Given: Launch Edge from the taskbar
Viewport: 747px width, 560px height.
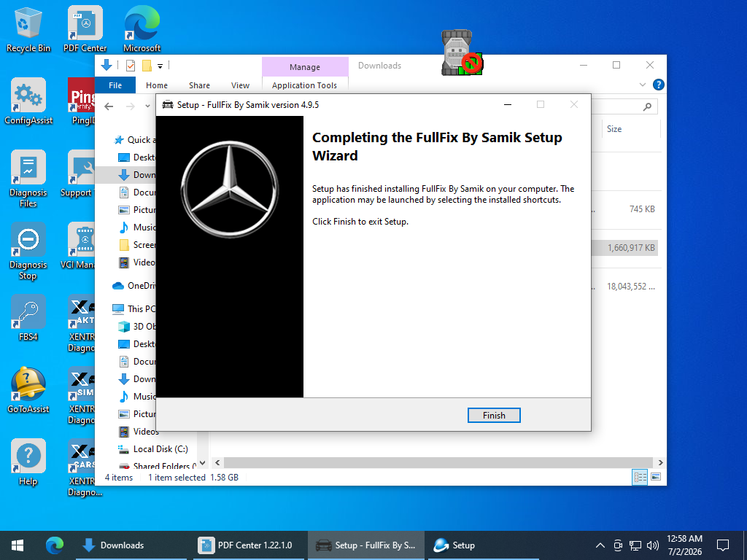Looking at the screenshot, I should click(x=54, y=545).
